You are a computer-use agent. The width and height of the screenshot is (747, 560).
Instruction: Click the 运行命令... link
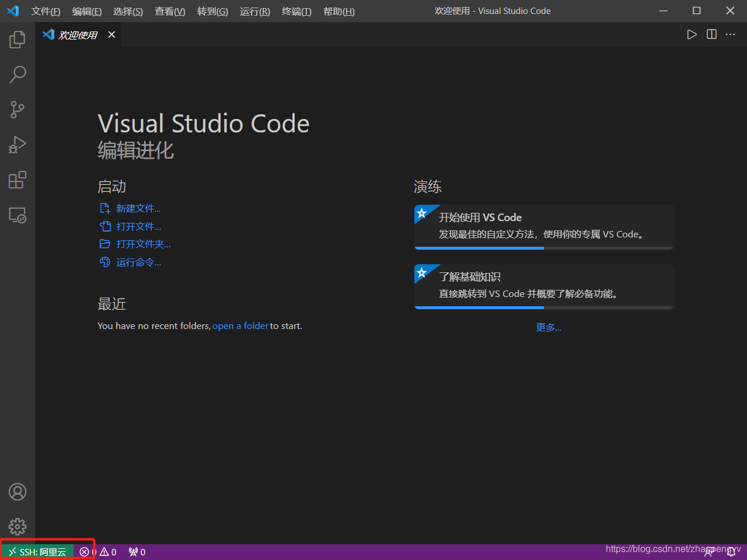pyautogui.click(x=138, y=262)
